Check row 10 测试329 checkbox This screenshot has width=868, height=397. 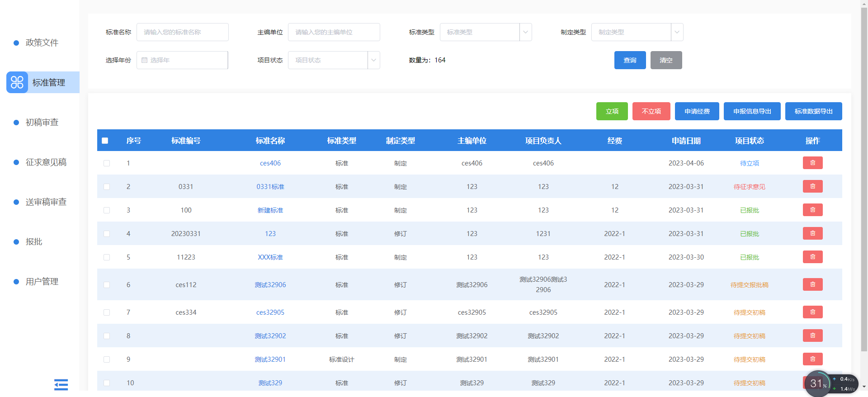tap(107, 383)
